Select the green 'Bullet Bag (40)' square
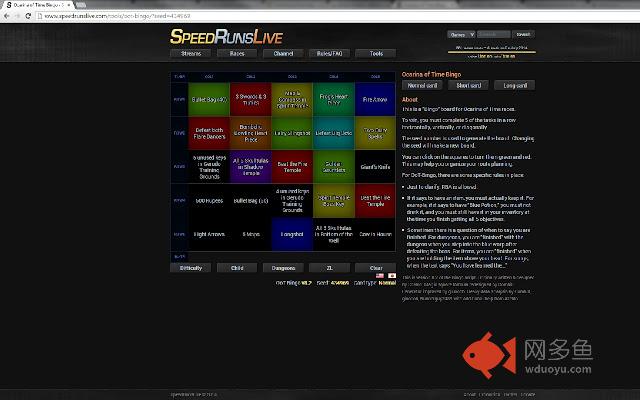 pyautogui.click(x=208, y=100)
